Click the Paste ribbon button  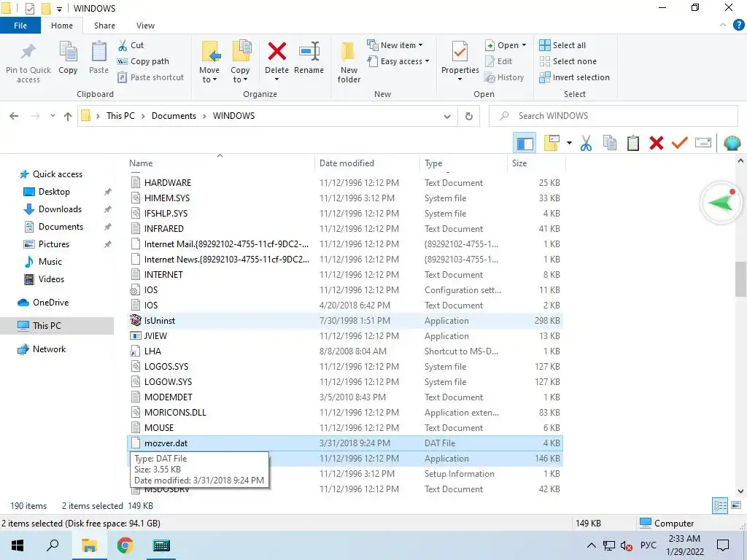tap(98, 57)
